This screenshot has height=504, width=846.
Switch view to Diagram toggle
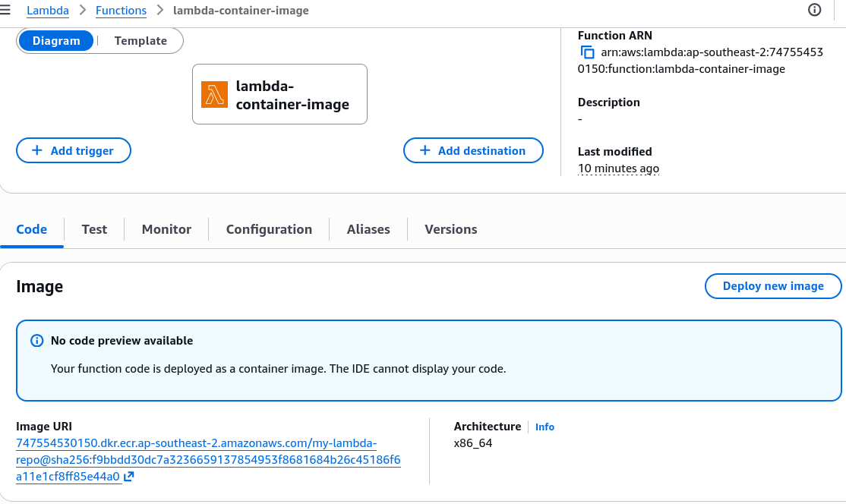(56, 41)
